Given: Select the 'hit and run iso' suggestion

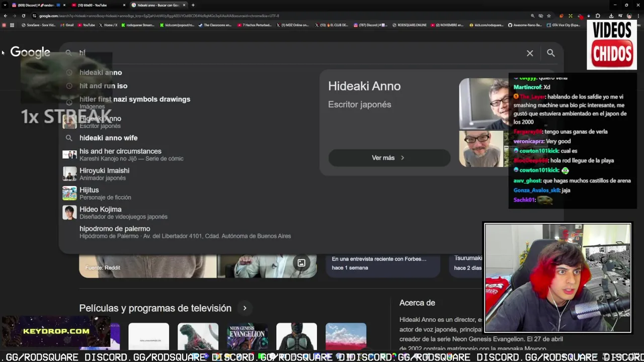Looking at the screenshot, I should [103, 86].
